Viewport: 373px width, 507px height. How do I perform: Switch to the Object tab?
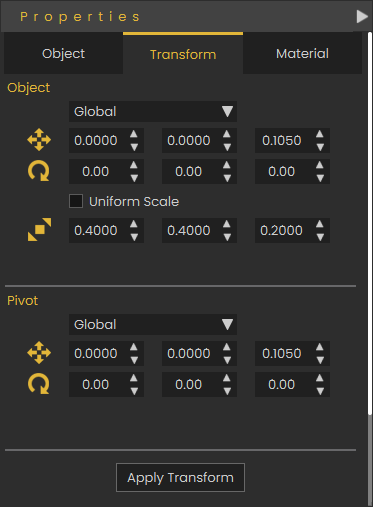[x=63, y=53]
